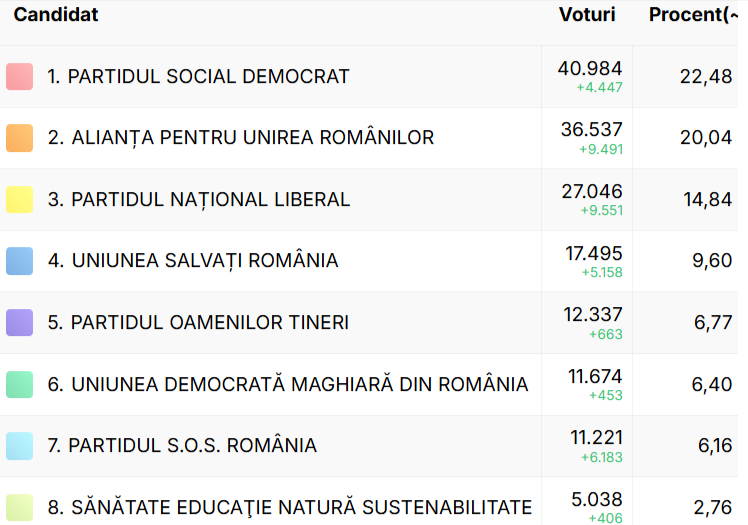Click the light blue S.O.S. România swatch
The image size is (748, 525).
click(x=20, y=446)
